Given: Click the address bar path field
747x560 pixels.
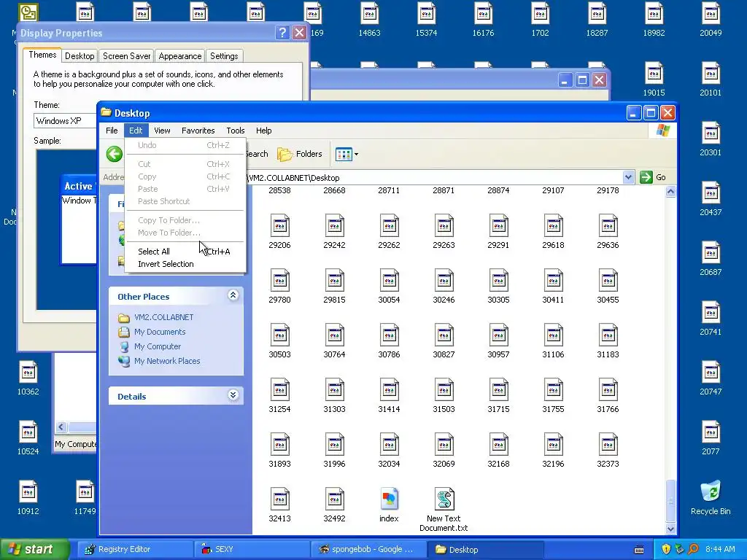Looking at the screenshot, I should (x=433, y=178).
